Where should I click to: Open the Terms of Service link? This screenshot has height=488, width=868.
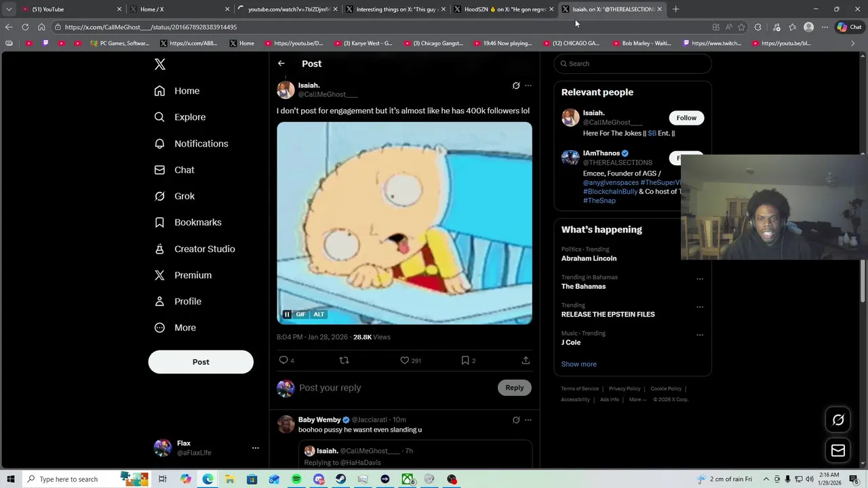click(x=580, y=389)
